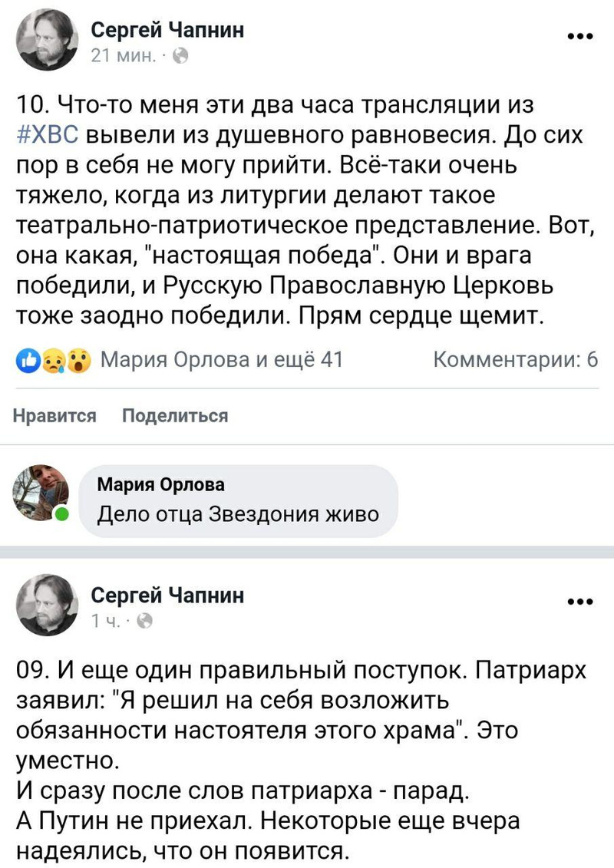Image resolution: width=614 pixels, height=868 pixels.
Task: Click the 1 ч. timestamp
Action: click(x=105, y=622)
